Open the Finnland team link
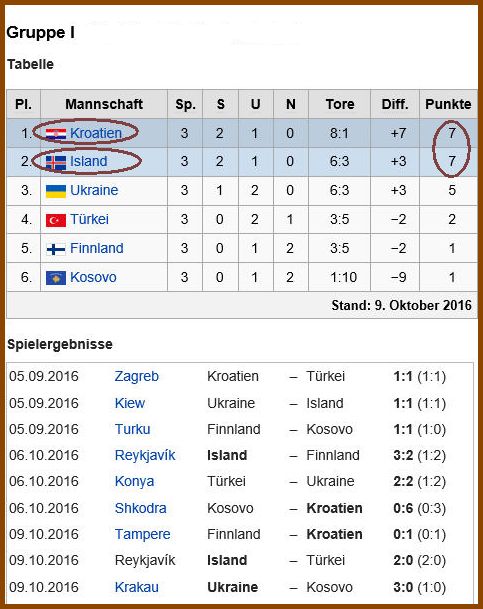The image size is (483, 609). (x=97, y=248)
